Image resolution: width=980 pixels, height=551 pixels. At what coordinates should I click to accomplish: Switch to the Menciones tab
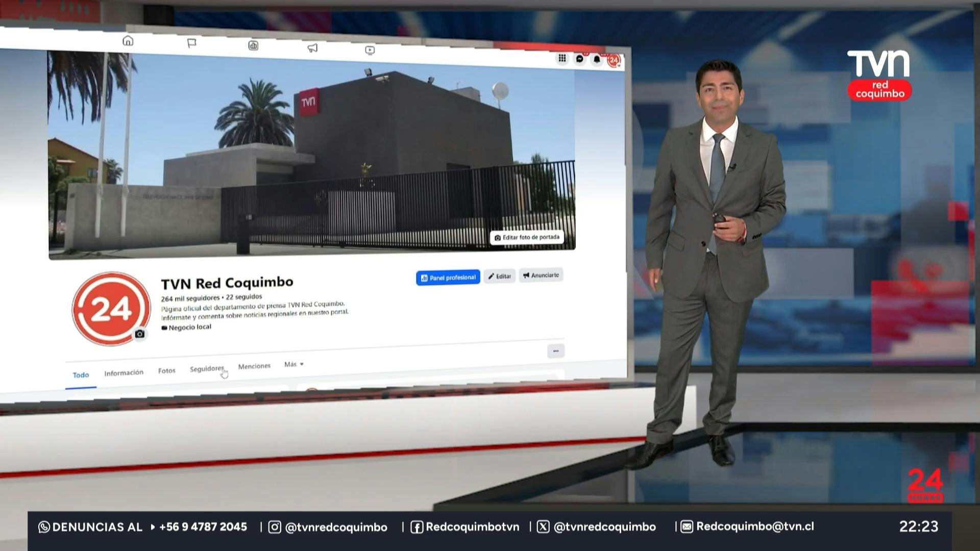tap(254, 366)
